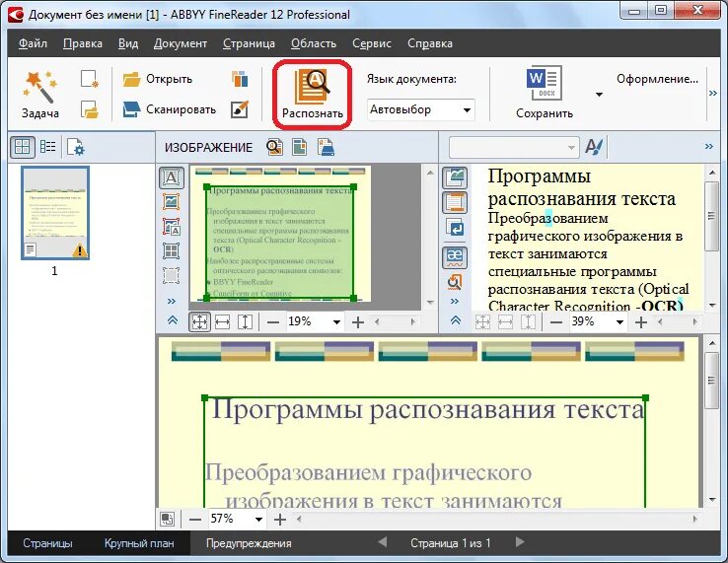Zoom in Image panel plus button
728x563 pixels.
(x=357, y=322)
